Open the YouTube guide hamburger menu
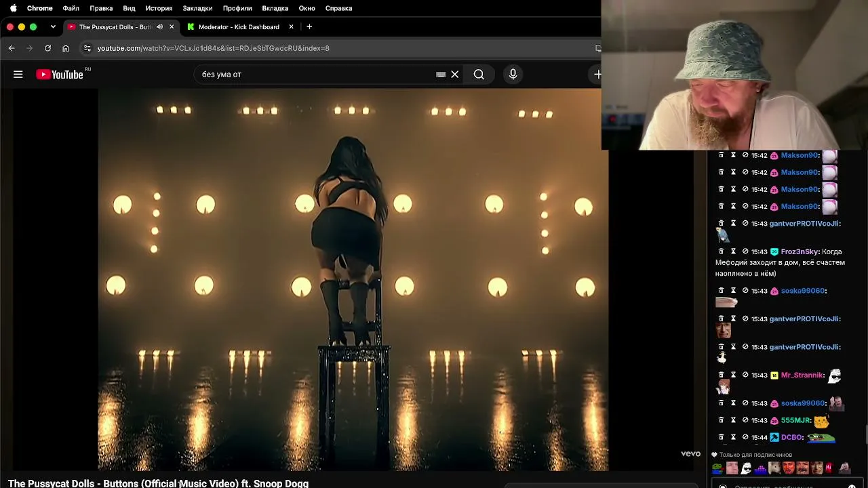The height and width of the screenshot is (488, 868). [18, 75]
